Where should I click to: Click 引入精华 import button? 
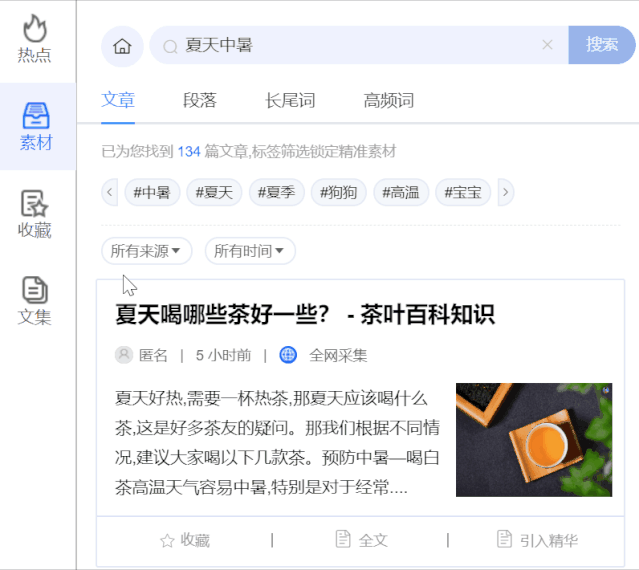(538, 540)
